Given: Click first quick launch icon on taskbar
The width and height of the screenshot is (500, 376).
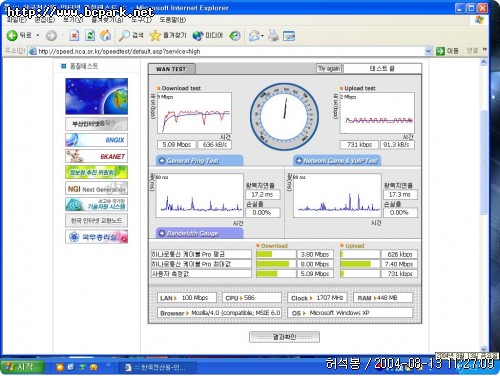Looking at the screenshot, I should (x=60, y=367).
